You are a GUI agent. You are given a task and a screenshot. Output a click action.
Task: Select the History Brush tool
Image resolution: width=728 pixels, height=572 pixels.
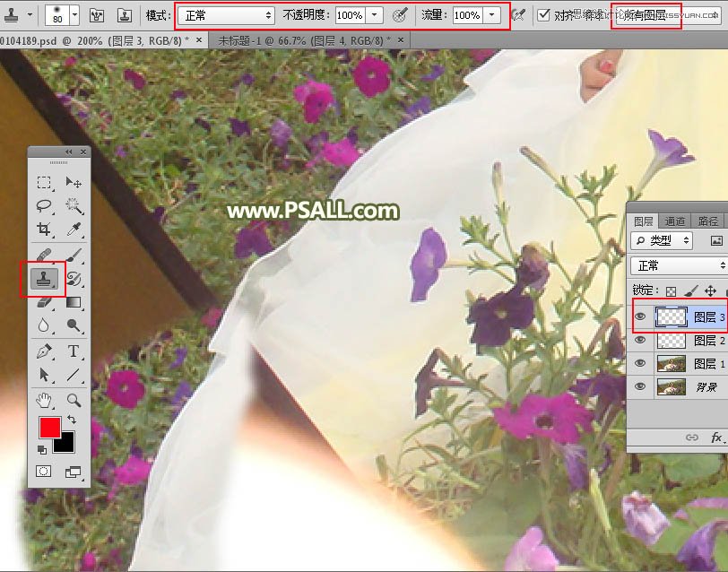point(74,279)
